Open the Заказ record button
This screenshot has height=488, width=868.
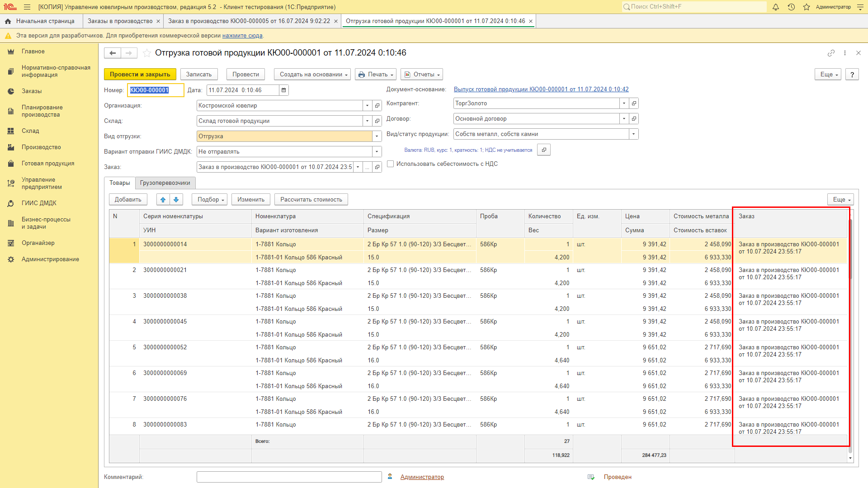(x=377, y=167)
